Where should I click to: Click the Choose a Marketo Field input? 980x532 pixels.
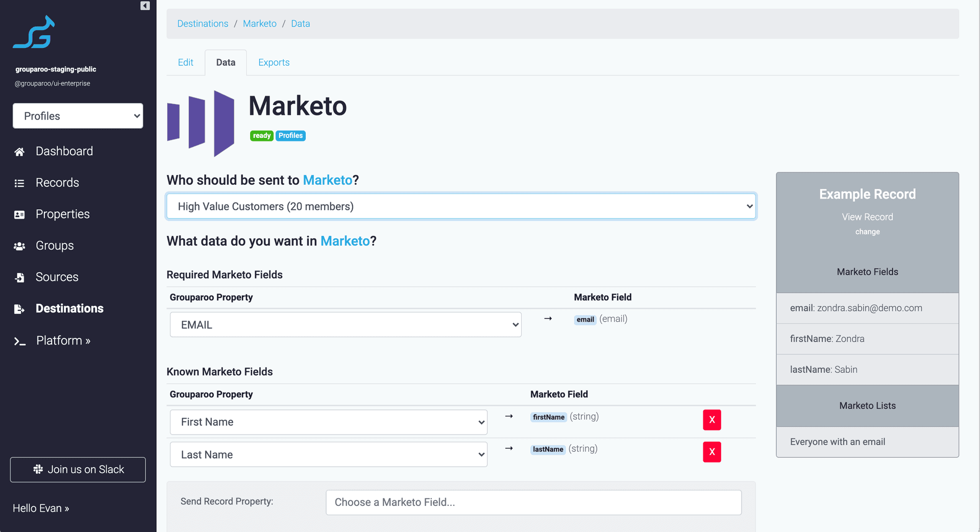[533, 502]
